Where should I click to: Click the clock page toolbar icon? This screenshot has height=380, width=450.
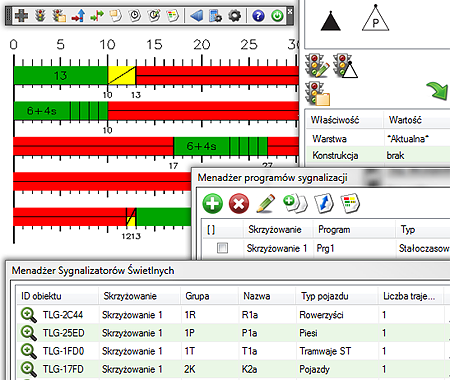pyautogui.click(x=135, y=15)
